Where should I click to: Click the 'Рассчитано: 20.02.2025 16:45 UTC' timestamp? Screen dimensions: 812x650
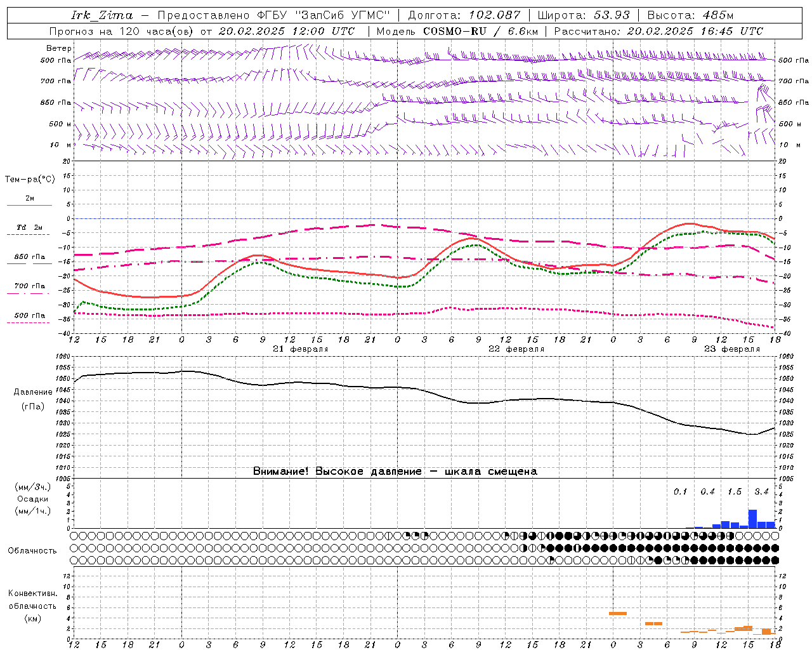click(658, 31)
